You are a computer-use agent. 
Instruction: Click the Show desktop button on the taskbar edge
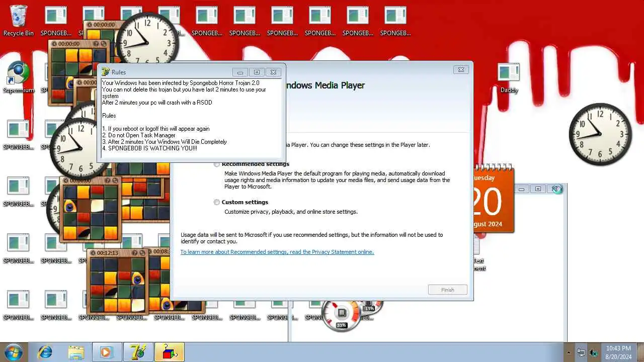point(640,352)
